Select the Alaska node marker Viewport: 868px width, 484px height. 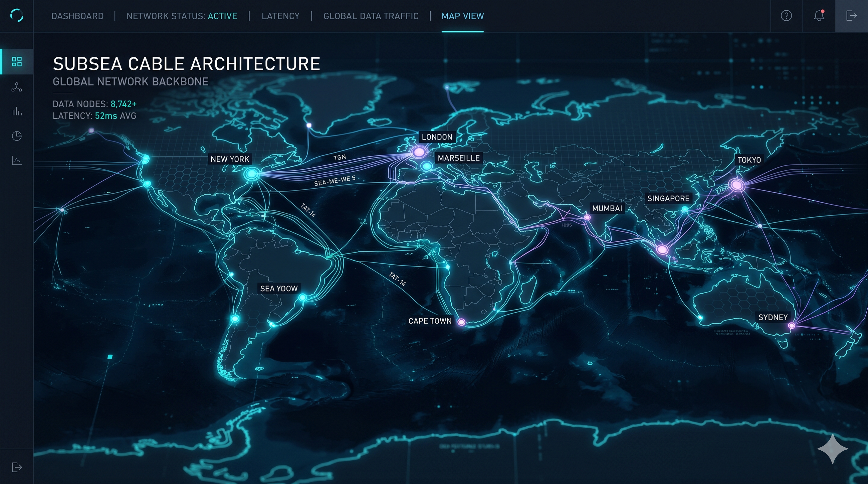click(91, 130)
